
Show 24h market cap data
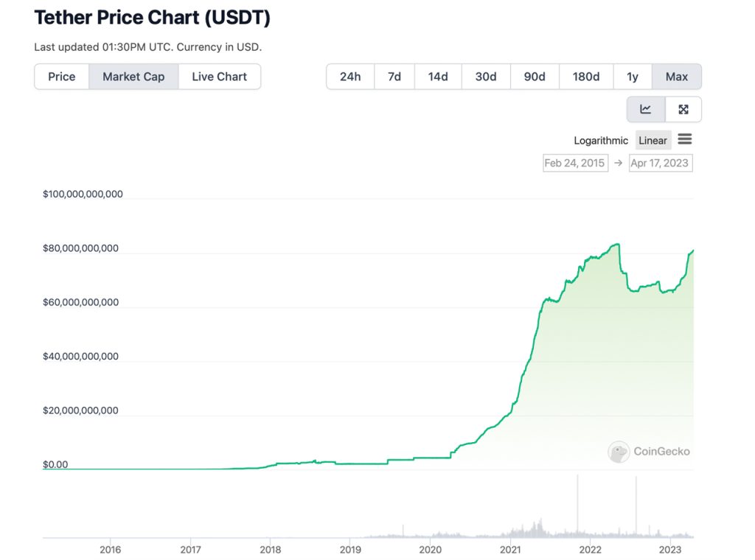pos(349,76)
